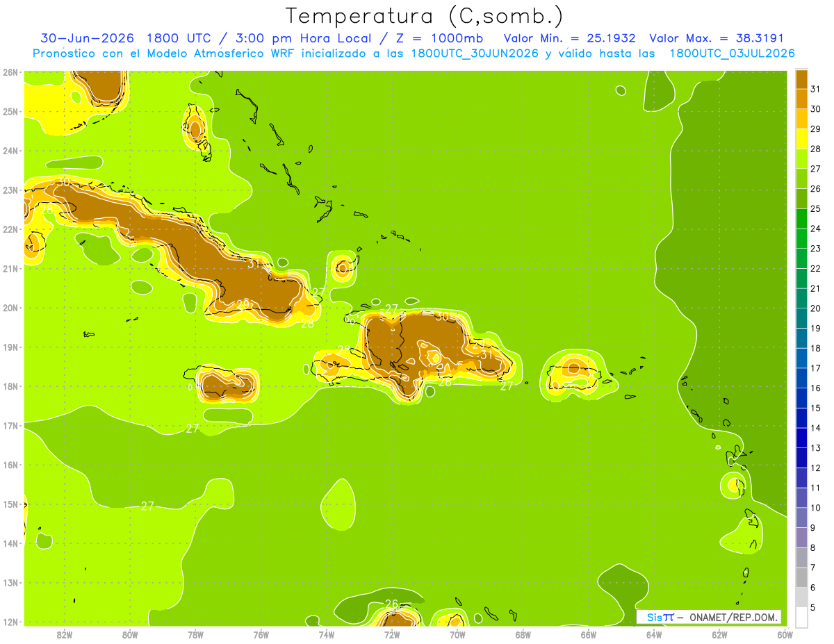
Task: Click colorbar label "20"
Action: 816,308
